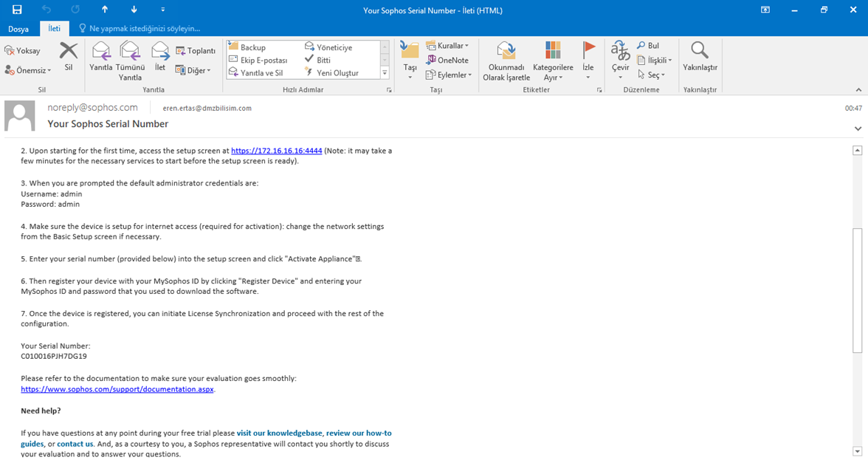Expand the Önemsiz junk dropdown
This screenshot has height=463, width=868.
[x=28, y=70]
